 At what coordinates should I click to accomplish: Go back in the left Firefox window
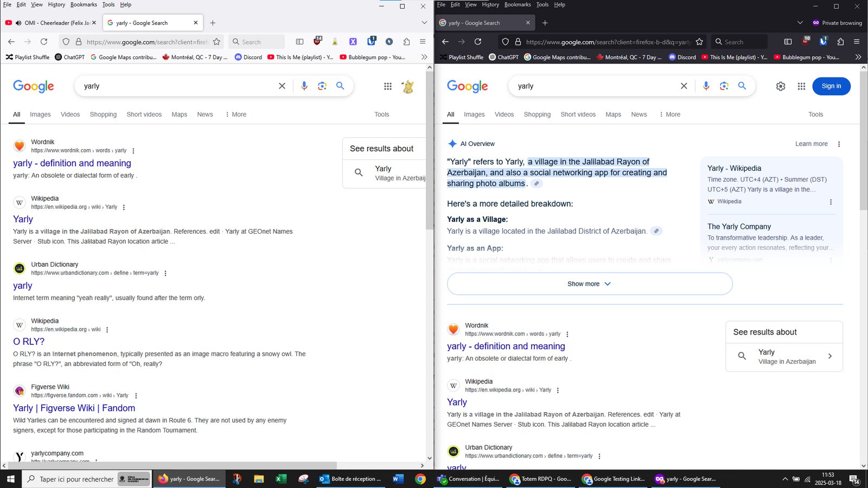coord(11,42)
